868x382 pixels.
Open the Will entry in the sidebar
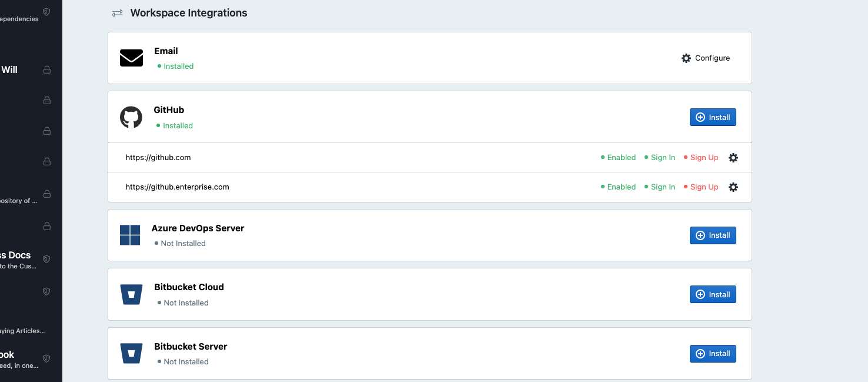coord(9,69)
